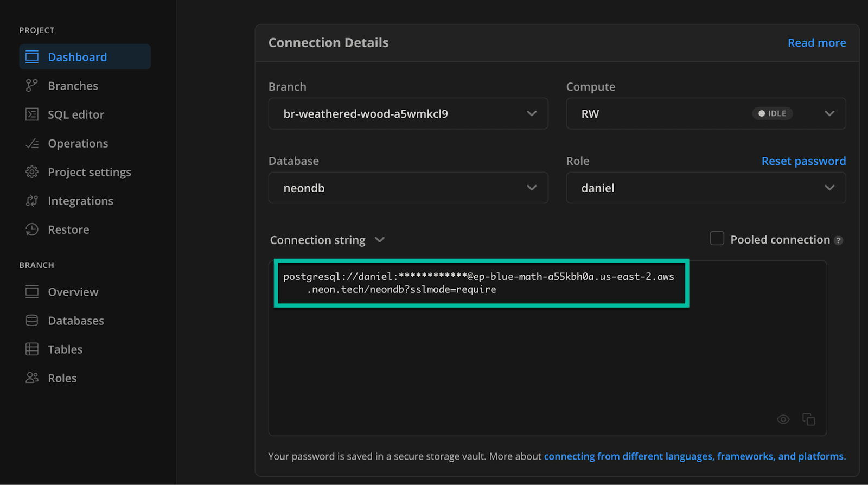Enable the Pooled connection checkbox
868x485 pixels.
pyautogui.click(x=717, y=238)
